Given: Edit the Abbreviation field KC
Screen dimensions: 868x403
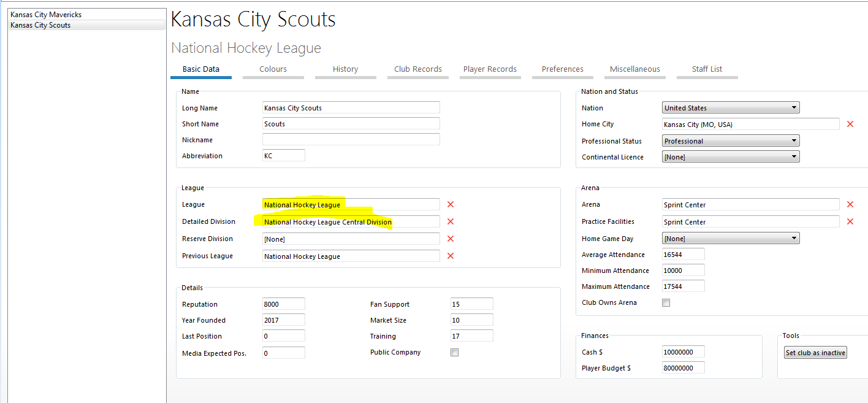Looking at the screenshot, I should (283, 155).
